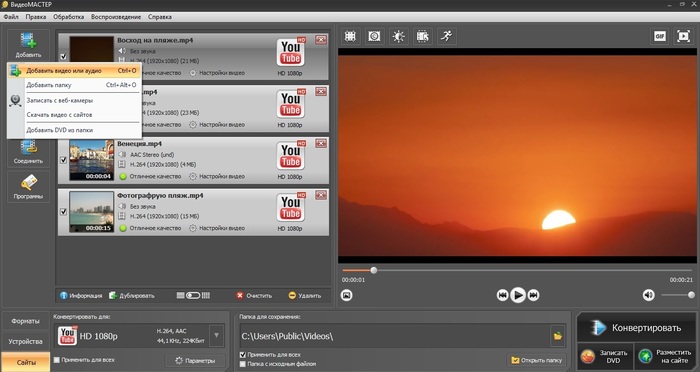Uncheck the Фотографирую пляж.mp4 checkbox
Image resolution: width=700 pixels, height=372 pixels.
63,212
